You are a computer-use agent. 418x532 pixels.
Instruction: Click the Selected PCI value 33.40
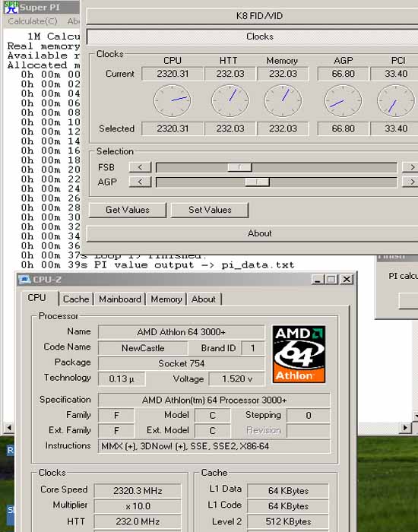394,128
